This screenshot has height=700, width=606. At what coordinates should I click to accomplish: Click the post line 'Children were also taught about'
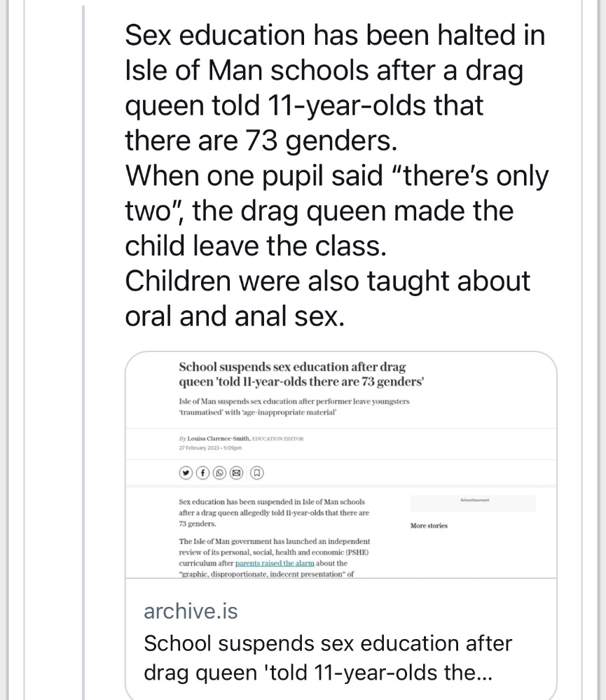pyautogui.click(x=327, y=281)
